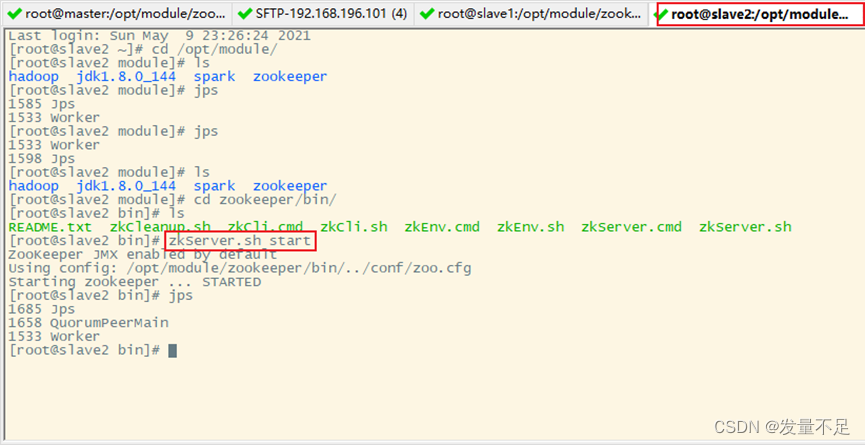Click the zkServer.sh file in ls output

click(x=745, y=227)
